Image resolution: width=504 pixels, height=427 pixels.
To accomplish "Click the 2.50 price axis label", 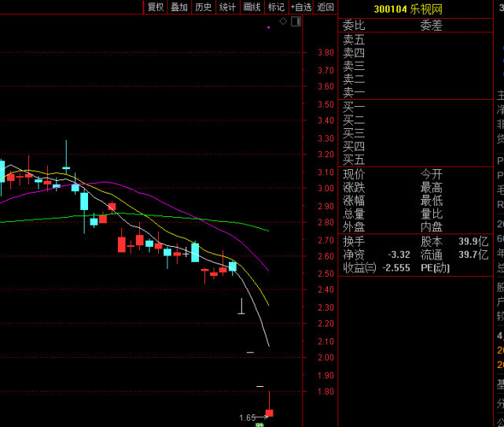I will coord(326,274).
